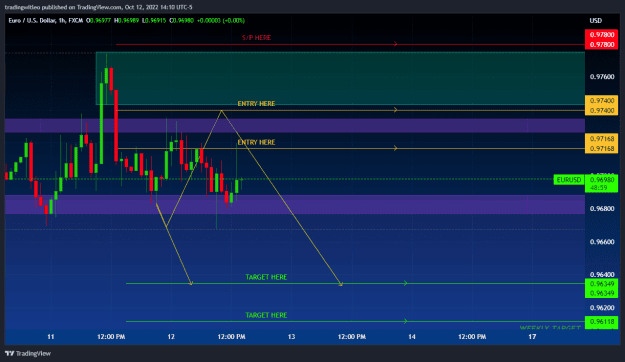Screen dimensions: 625x362
Task: Click date label 12 on time axis
Action: pyautogui.click(x=171, y=337)
